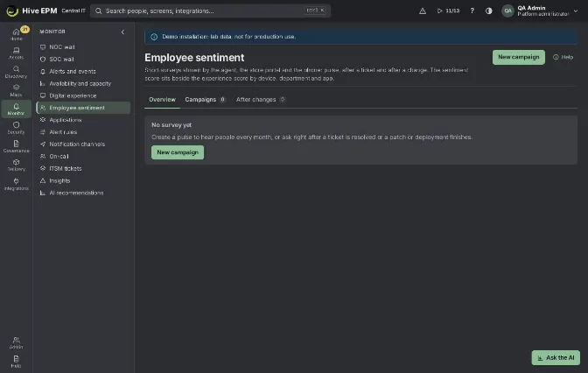This screenshot has height=373, width=588.
Task: Open Alerts and events
Action: pos(83,71)
